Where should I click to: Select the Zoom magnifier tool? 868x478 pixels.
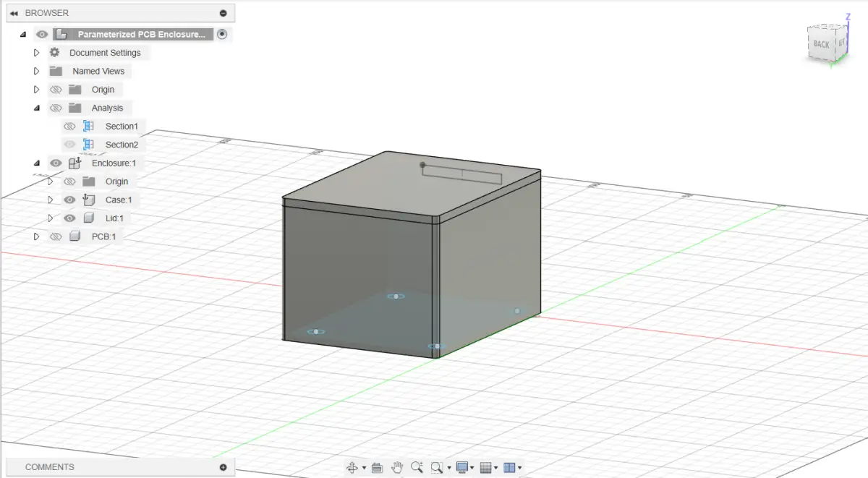click(417, 467)
